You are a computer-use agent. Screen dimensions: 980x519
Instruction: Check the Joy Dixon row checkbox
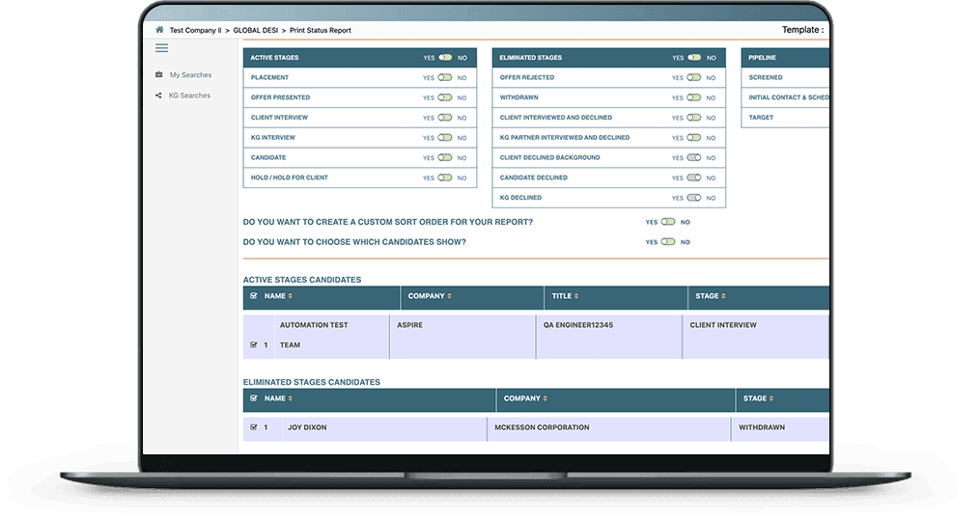pos(254,427)
